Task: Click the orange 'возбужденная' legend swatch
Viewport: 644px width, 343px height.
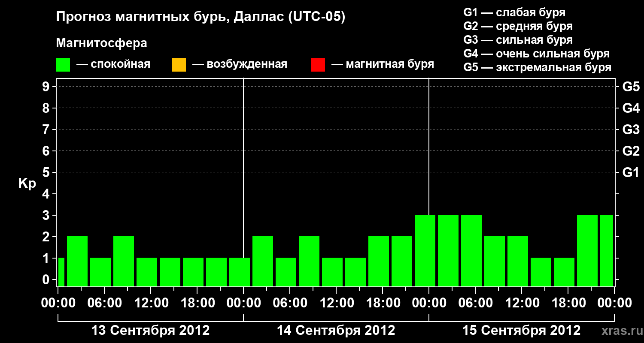Action: (179, 65)
